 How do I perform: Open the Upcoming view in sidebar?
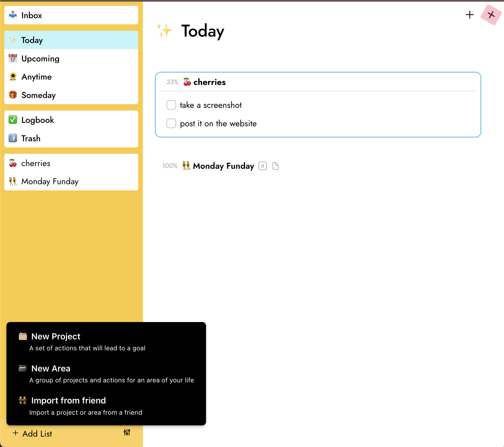coord(40,58)
